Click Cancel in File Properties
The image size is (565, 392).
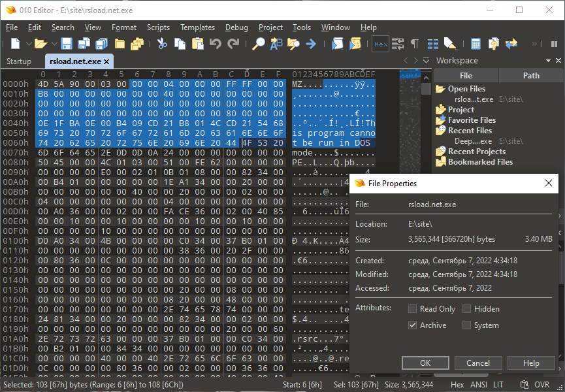click(x=478, y=363)
